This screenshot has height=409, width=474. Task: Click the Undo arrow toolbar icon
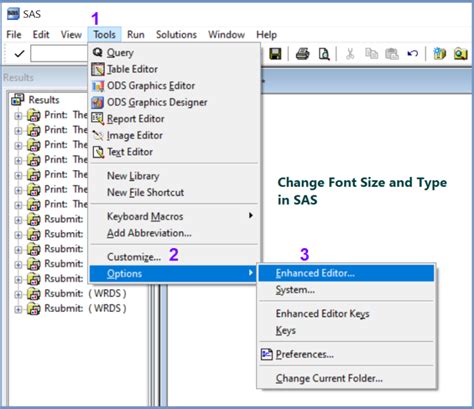(413, 53)
